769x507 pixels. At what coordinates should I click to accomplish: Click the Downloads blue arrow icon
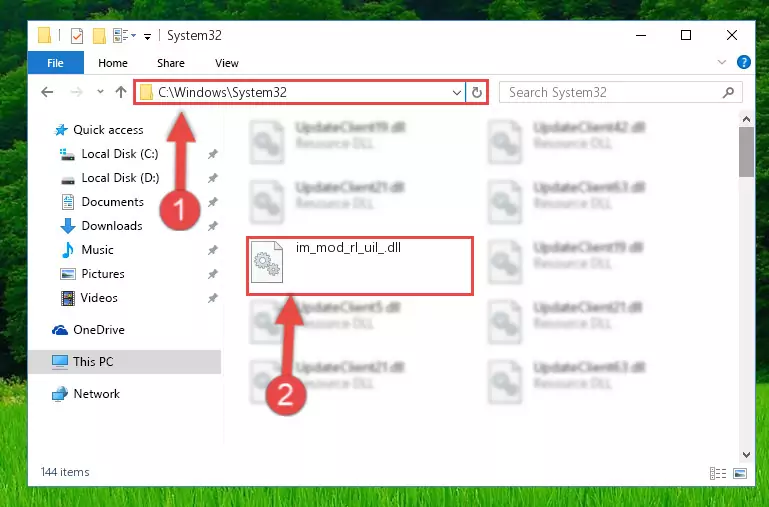tap(68, 226)
